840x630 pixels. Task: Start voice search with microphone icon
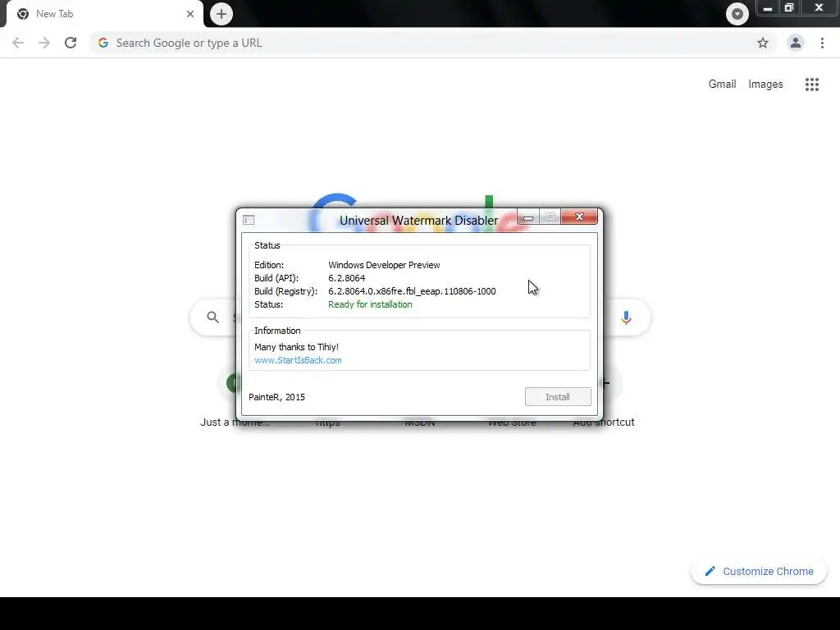coord(626,317)
